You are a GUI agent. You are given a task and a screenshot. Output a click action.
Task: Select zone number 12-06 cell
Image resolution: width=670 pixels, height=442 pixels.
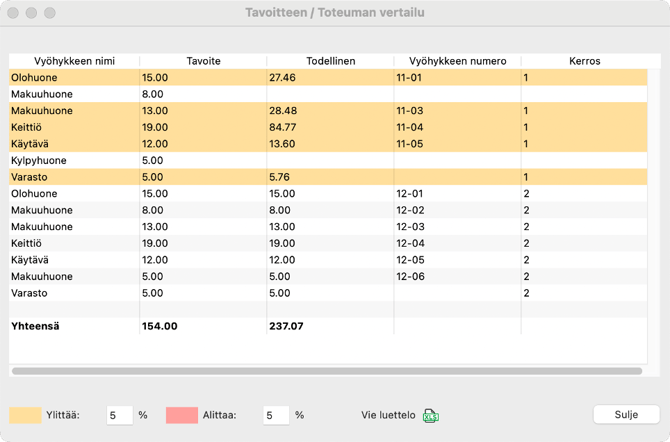[x=410, y=276]
